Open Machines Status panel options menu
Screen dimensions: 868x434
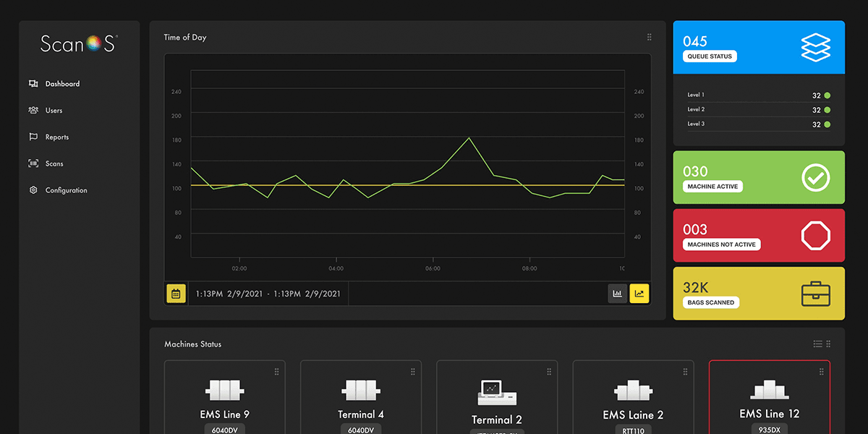point(828,344)
